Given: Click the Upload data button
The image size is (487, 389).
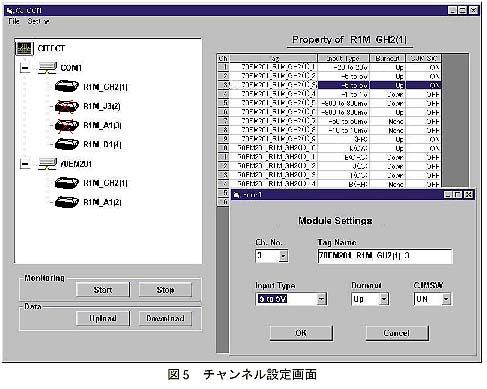Looking at the screenshot, I should click(103, 318).
